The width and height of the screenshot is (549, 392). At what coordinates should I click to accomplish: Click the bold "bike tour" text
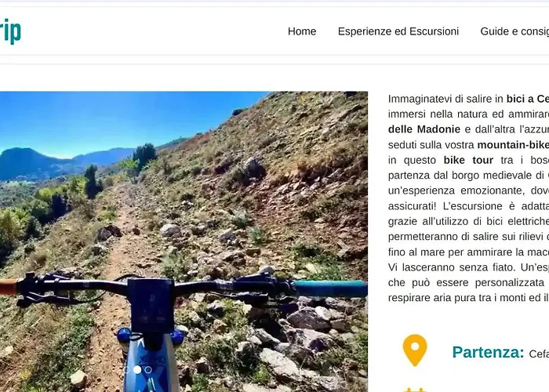[x=468, y=160]
